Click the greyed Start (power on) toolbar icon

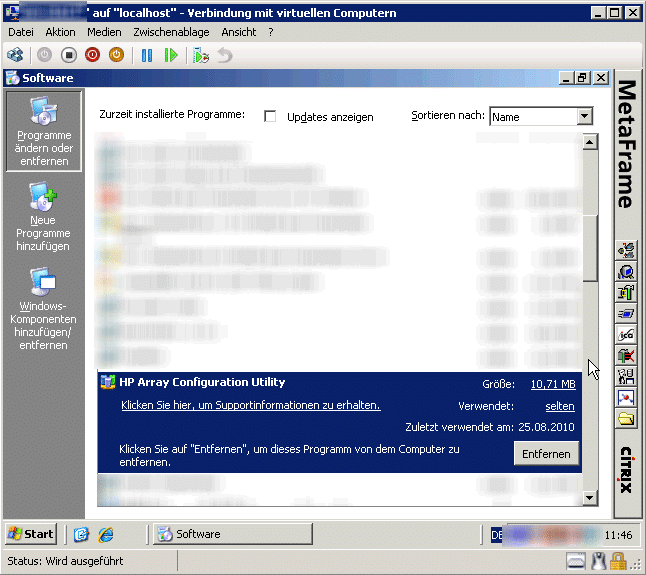(44, 55)
